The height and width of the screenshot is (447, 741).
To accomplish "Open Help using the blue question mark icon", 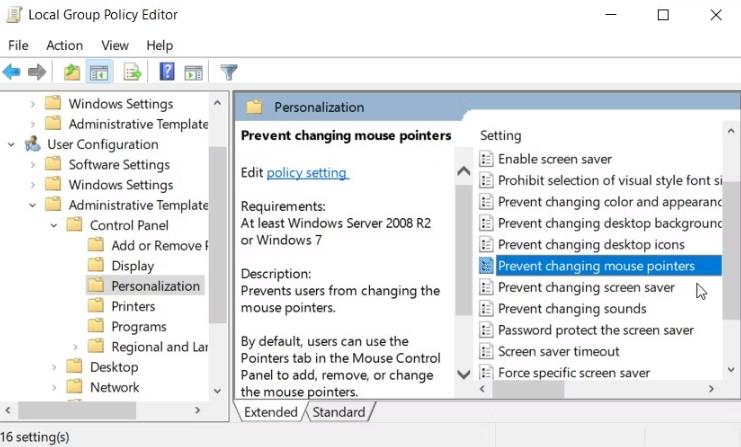I will point(167,72).
